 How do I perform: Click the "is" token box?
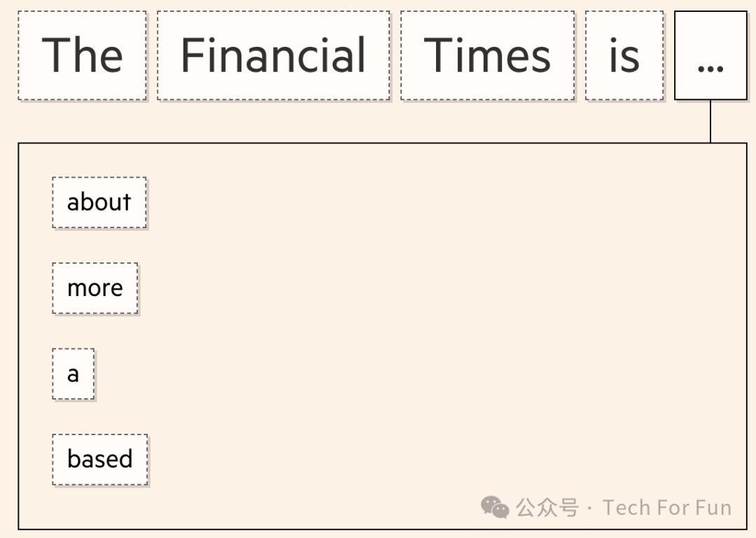click(624, 56)
